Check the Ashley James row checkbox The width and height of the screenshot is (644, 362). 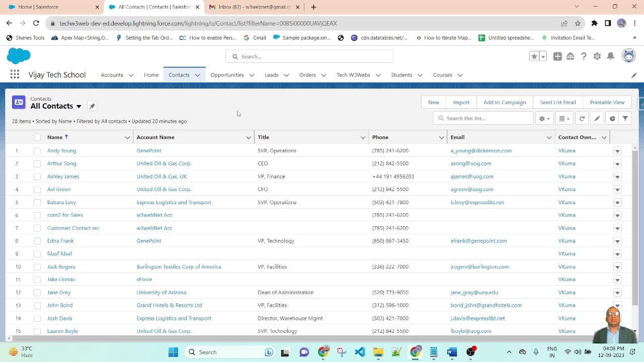point(37,176)
